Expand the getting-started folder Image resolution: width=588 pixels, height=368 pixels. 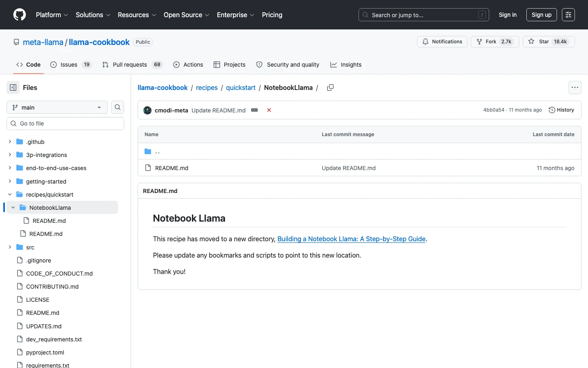(10, 181)
